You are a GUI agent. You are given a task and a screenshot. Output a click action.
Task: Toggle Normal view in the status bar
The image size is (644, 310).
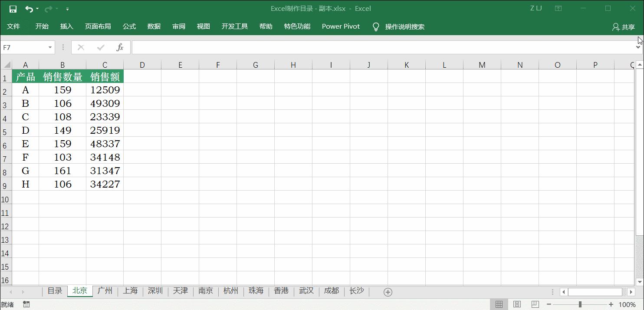[x=499, y=304]
